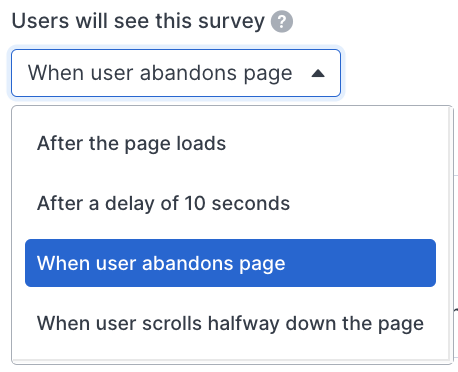Set survey to show after page loads
Screen dimensions: 458x372
coord(230,143)
